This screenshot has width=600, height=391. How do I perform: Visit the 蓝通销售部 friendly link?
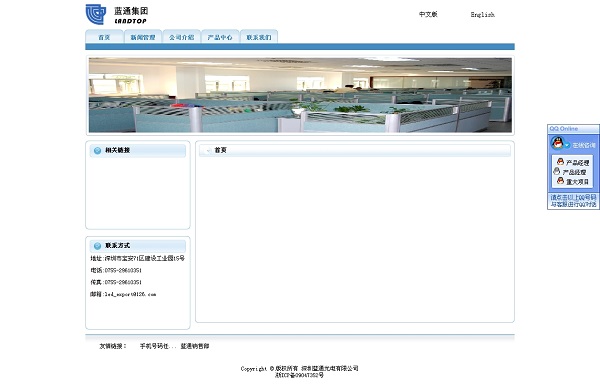click(x=195, y=346)
